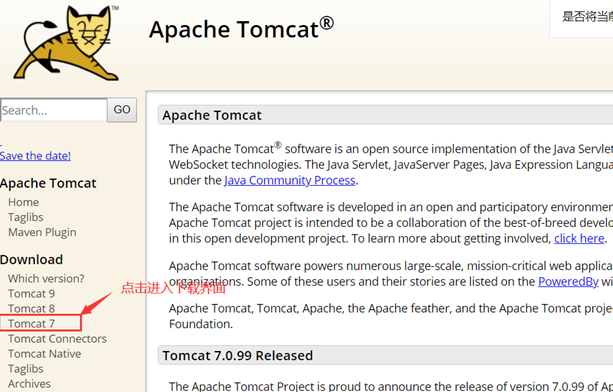Viewport: 613px width, 392px height.
Task: Follow the Java Community Process link
Action: (290, 181)
